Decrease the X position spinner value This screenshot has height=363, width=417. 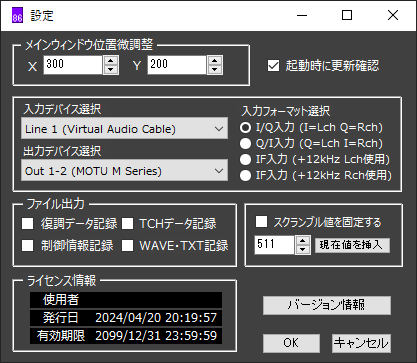pyautogui.click(x=111, y=70)
